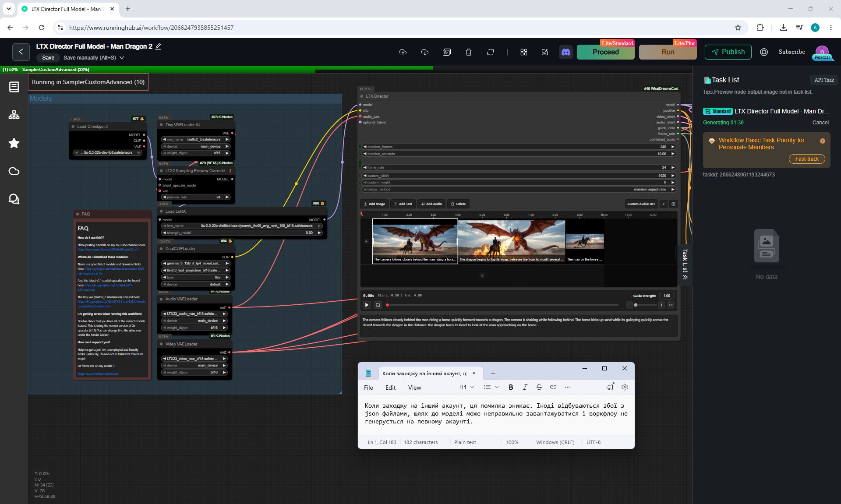This screenshot has height=504, width=841.
Task: Select the LTX Director browser tab
Action: point(68,9)
